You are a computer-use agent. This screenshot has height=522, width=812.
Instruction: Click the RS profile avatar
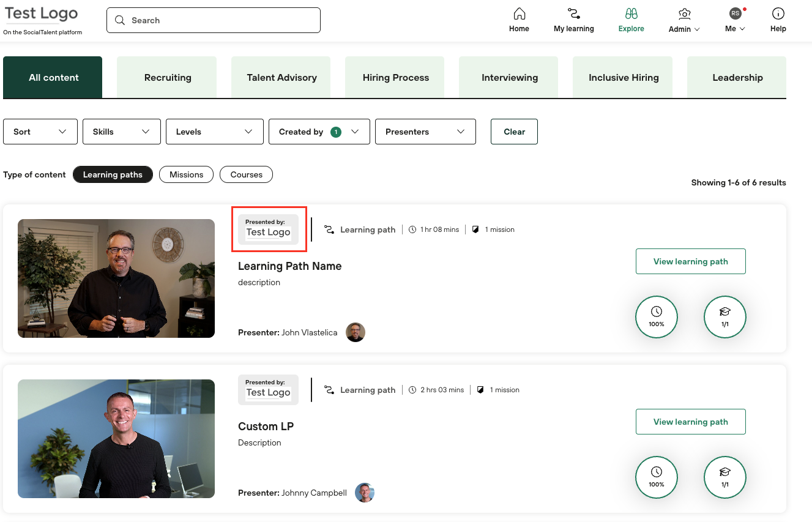[735, 13]
